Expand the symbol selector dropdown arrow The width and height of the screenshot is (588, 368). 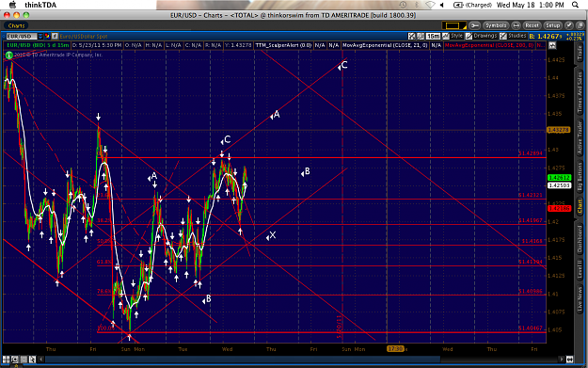click(40, 37)
